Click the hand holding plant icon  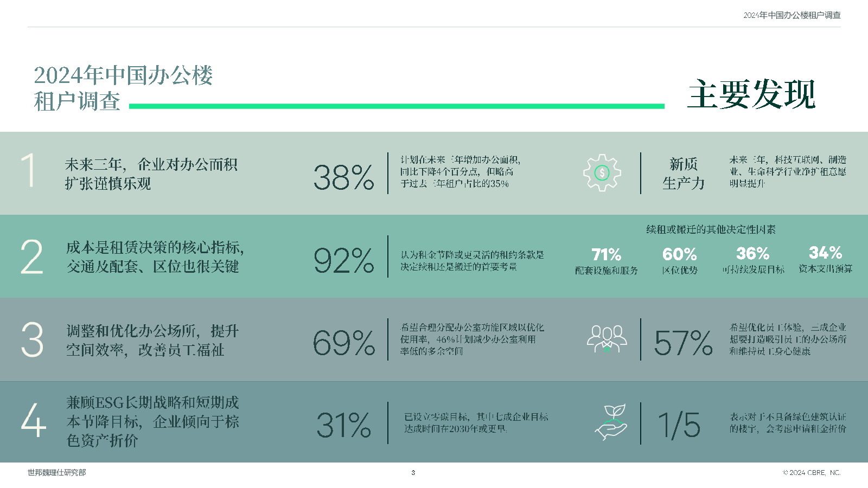pyautogui.click(x=611, y=422)
